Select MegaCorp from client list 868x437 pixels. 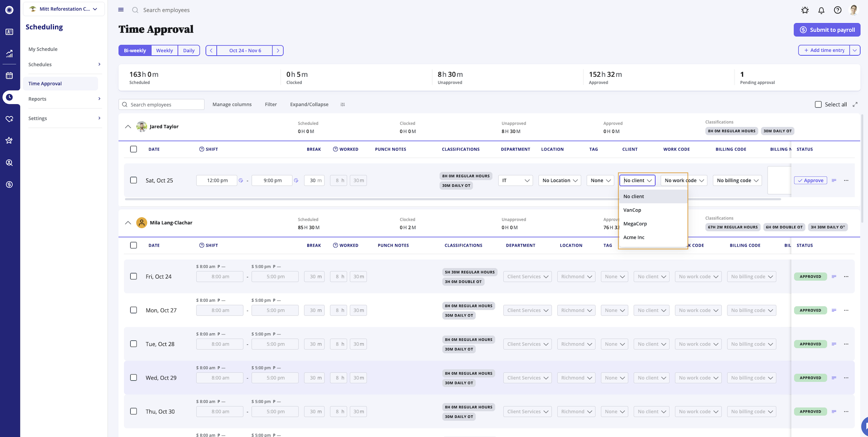[x=635, y=223]
